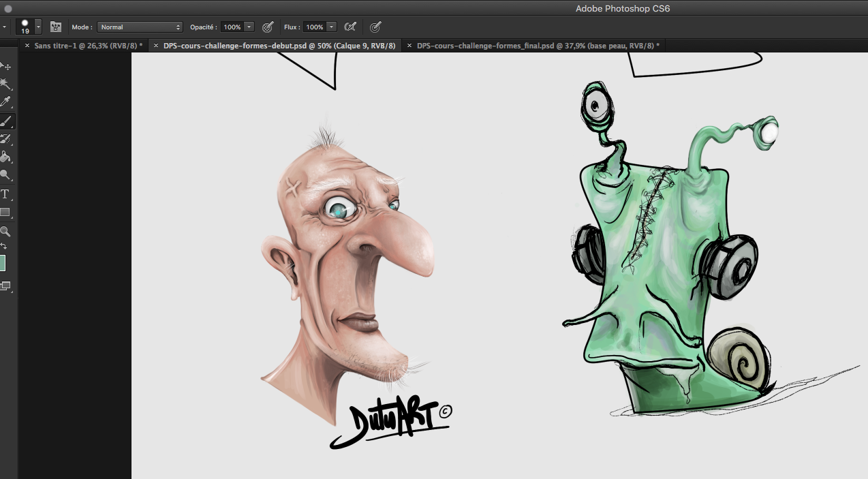Select the History Brush tool
This screenshot has height=479, width=868.
[x=5, y=139]
